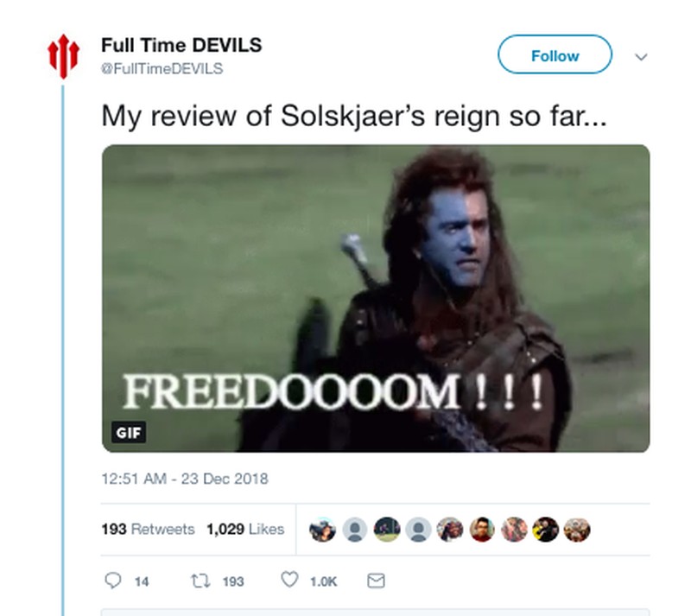Image resolution: width=691 pixels, height=616 pixels.
Task: Click the dark yellow liker avatar
Action: (x=545, y=529)
